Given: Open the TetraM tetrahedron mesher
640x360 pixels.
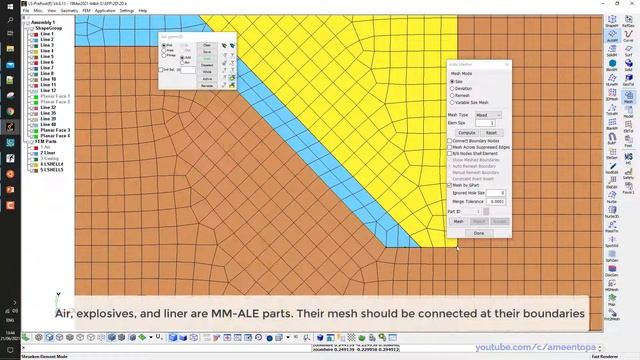Looking at the screenshot, I should 612,109.
